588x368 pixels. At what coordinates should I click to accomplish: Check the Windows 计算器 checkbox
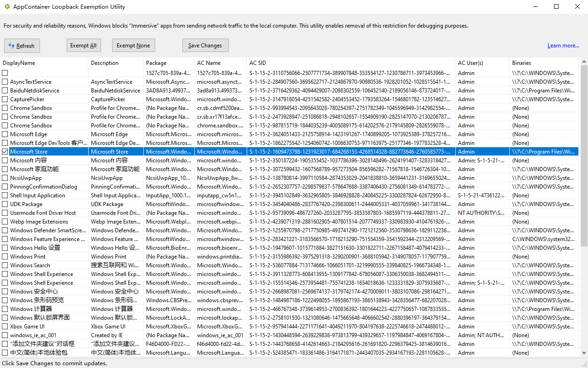5,309
